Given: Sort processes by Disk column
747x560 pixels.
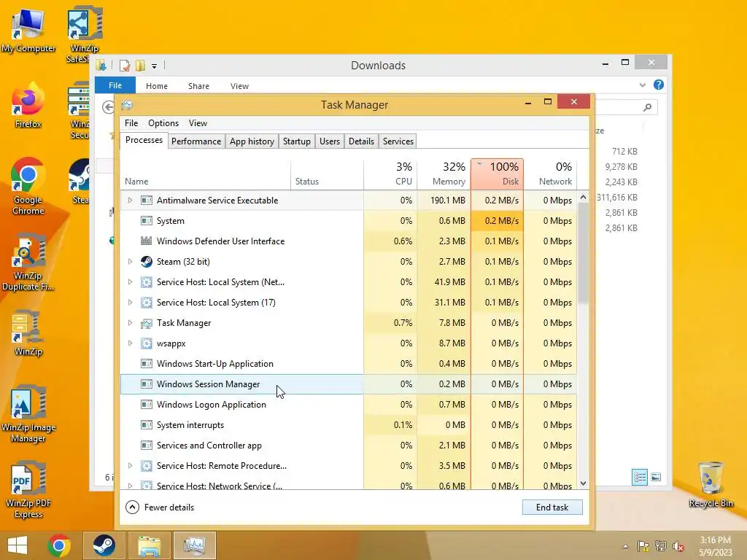Looking at the screenshot, I should 498,174.
